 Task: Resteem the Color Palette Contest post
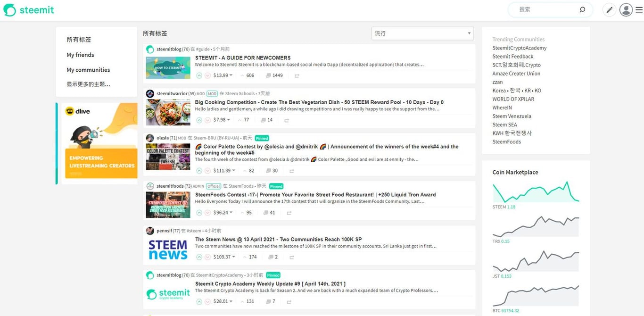(x=292, y=171)
